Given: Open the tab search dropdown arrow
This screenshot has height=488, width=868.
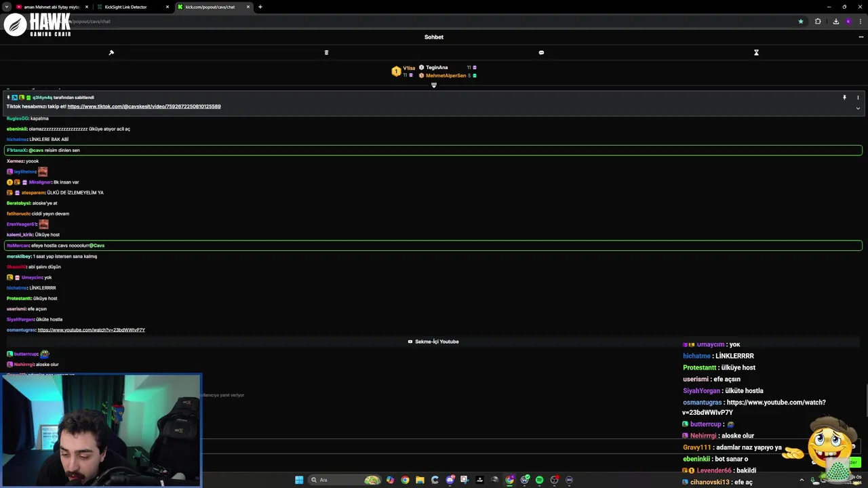Looking at the screenshot, I should click(x=6, y=7).
